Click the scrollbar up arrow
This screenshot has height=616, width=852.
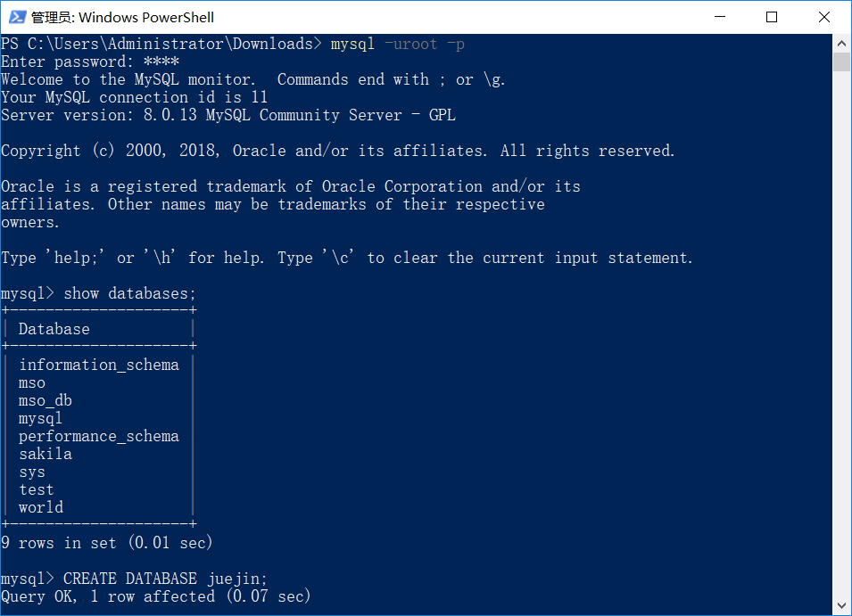842,43
